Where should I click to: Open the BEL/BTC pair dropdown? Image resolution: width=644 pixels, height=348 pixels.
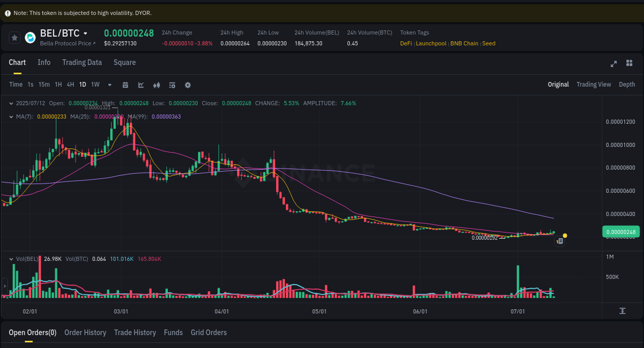pos(84,33)
